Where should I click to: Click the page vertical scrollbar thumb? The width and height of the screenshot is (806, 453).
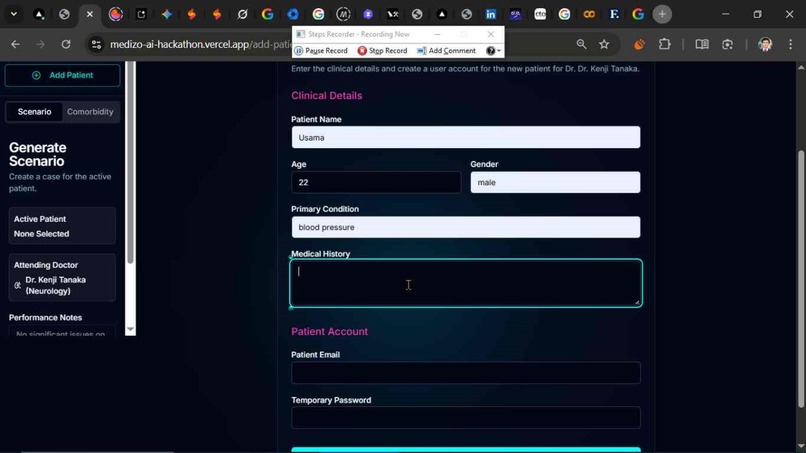(801, 279)
